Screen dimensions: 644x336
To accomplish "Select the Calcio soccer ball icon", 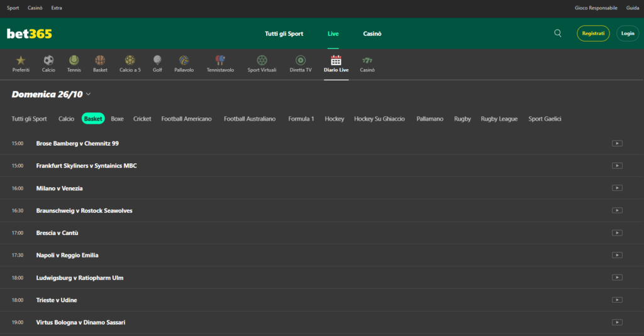I will click(x=48, y=60).
